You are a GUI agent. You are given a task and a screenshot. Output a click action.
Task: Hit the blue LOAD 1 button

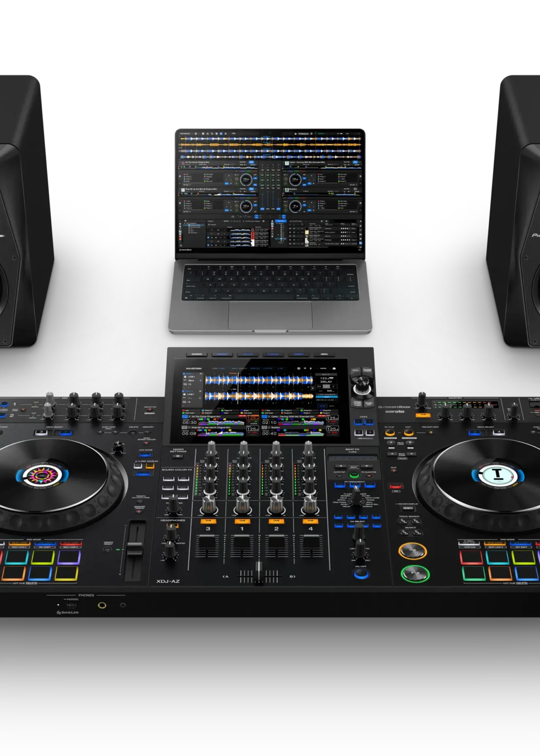coord(358,422)
